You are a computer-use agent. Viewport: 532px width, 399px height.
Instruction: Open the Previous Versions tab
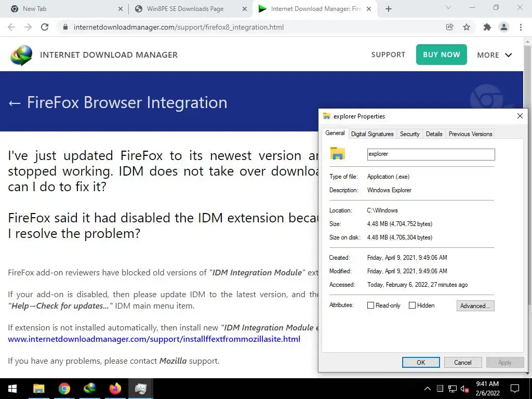point(470,134)
